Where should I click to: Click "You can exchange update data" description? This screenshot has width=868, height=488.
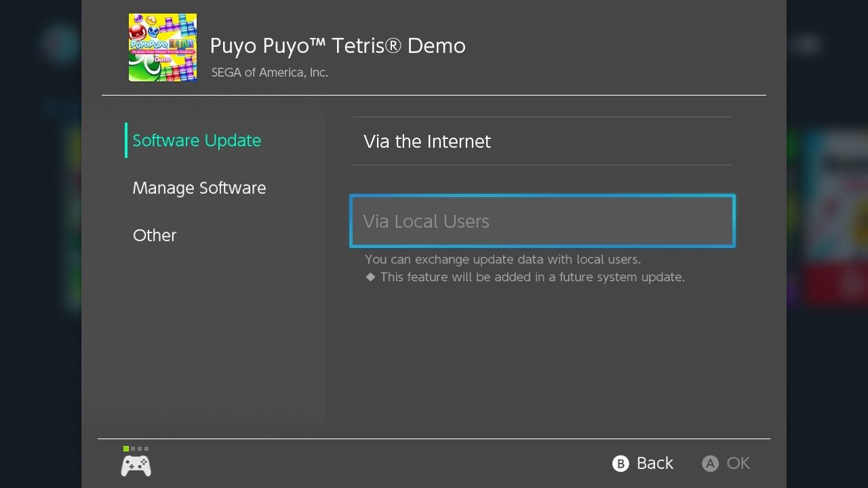(x=502, y=259)
